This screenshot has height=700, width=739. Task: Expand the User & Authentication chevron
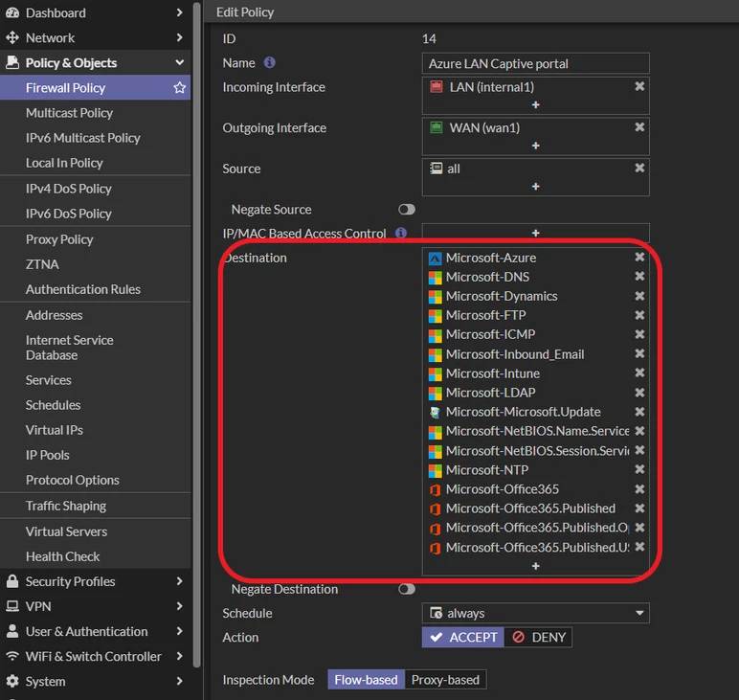180,631
